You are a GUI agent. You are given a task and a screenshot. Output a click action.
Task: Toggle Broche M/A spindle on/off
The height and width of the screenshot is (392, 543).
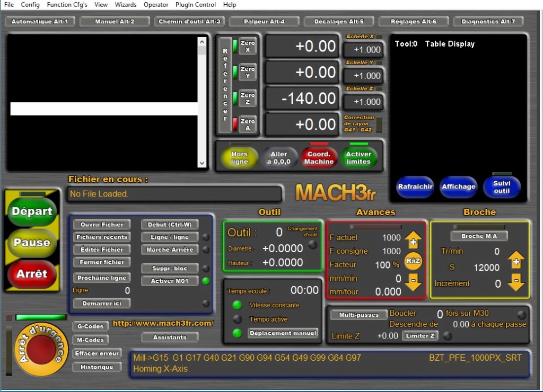(479, 236)
